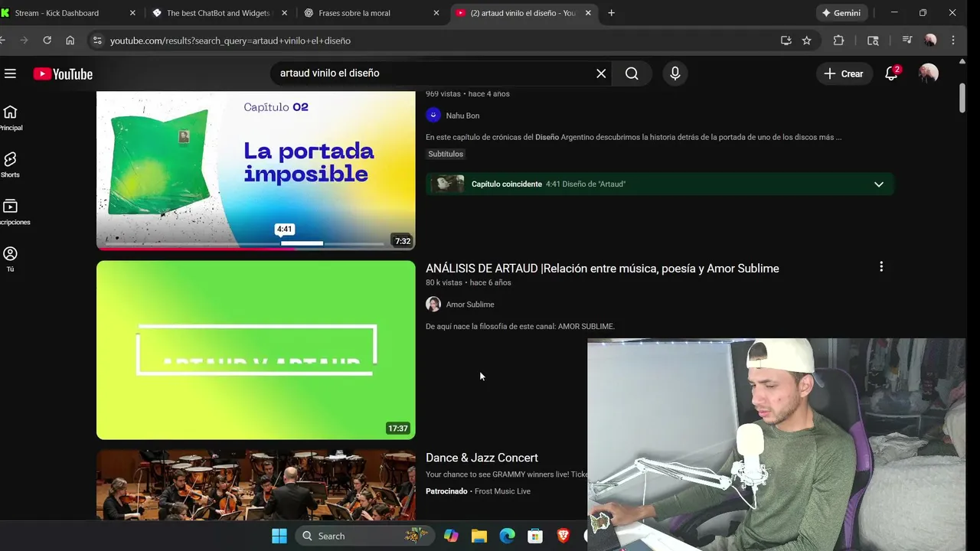
Task: Open the media controls toolbar icon
Action: click(907, 41)
